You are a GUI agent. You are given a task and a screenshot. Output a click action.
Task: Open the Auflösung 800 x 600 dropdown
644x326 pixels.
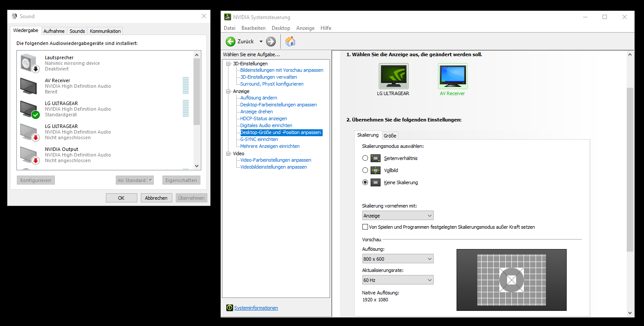click(x=398, y=259)
